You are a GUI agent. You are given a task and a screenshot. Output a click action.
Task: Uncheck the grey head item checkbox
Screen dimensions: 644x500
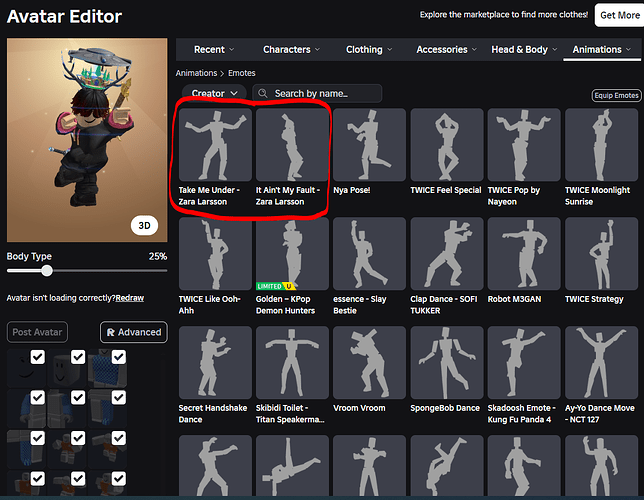[78, 357]
